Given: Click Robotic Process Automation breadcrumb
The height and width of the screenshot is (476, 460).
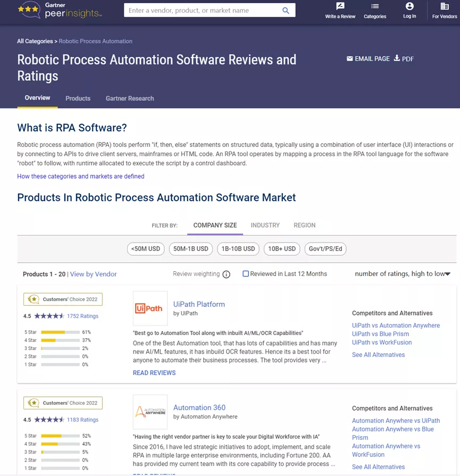Looking at the screenshot, I should [x=95, y=41].
